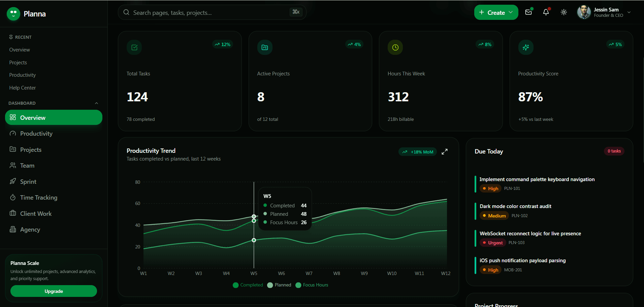Click the ⌘K shortcut badge
644x307 pixels.
coord(296,12)
